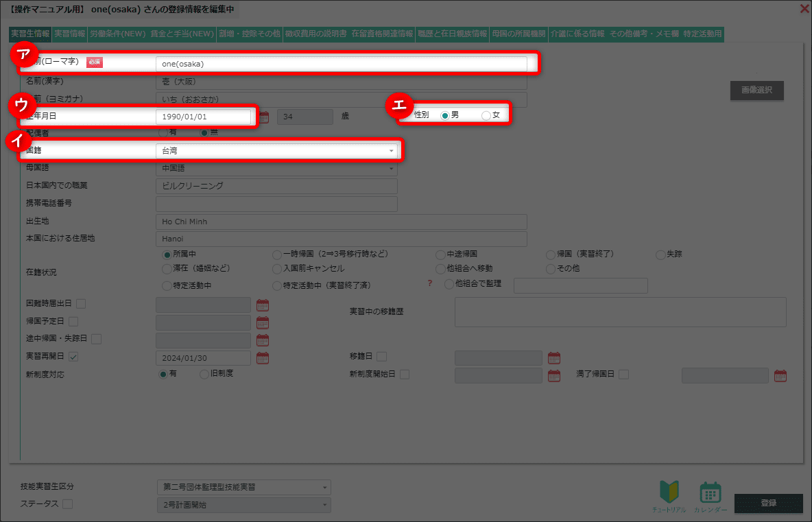Click the empty 携帯電話番号 field
This screenshot has height=522, width=812.
point(276,204)
